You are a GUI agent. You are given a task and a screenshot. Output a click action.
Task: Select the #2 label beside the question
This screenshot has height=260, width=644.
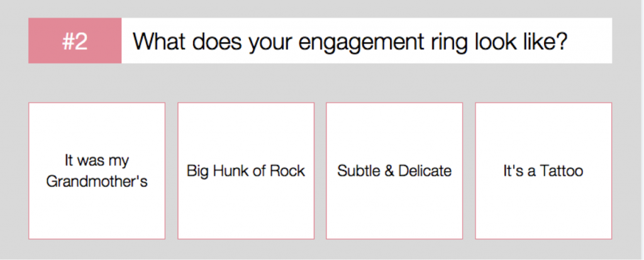click(x=75, y=41)
